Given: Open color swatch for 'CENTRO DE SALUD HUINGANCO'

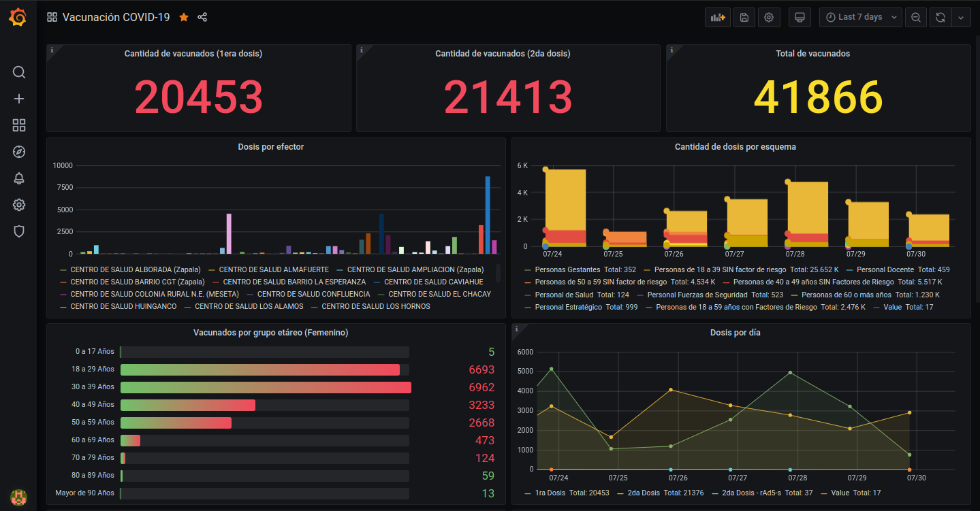Looking at the screenshot, I should pos(64,307).
